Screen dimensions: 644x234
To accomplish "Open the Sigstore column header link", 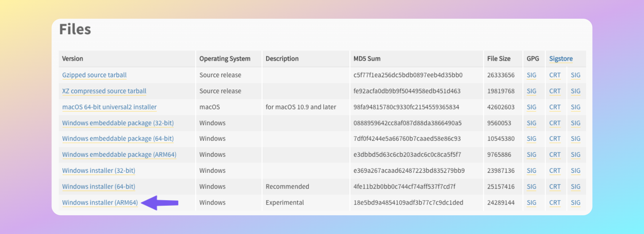I will coord(561,58).
